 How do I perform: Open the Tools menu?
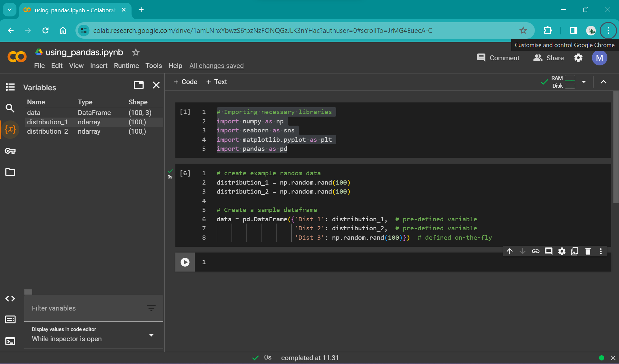click(153, 66)
